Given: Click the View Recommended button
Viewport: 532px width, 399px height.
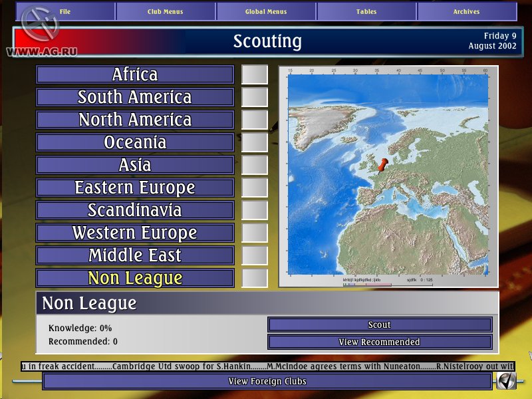Looking at the screenshot, I should (x=378, y=341).
